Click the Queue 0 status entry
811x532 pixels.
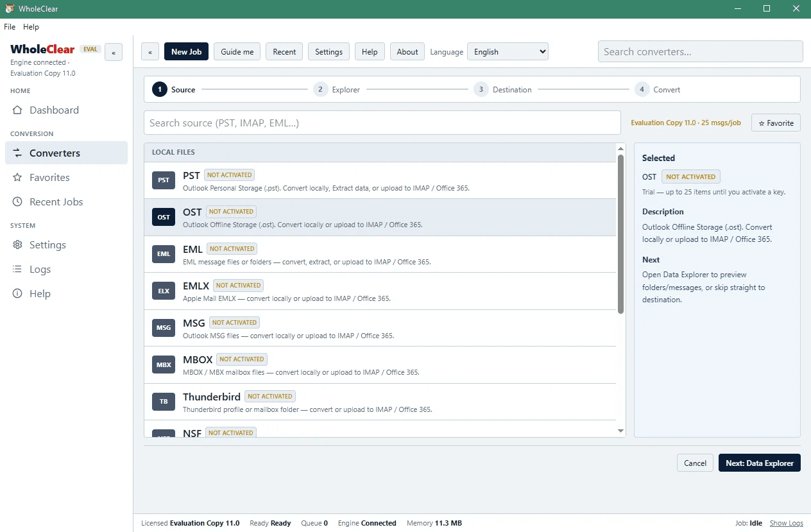(x=314, y=523)
